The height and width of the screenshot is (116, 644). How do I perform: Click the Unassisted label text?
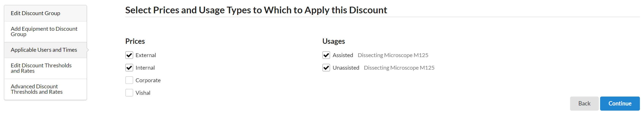coord(346,68)
